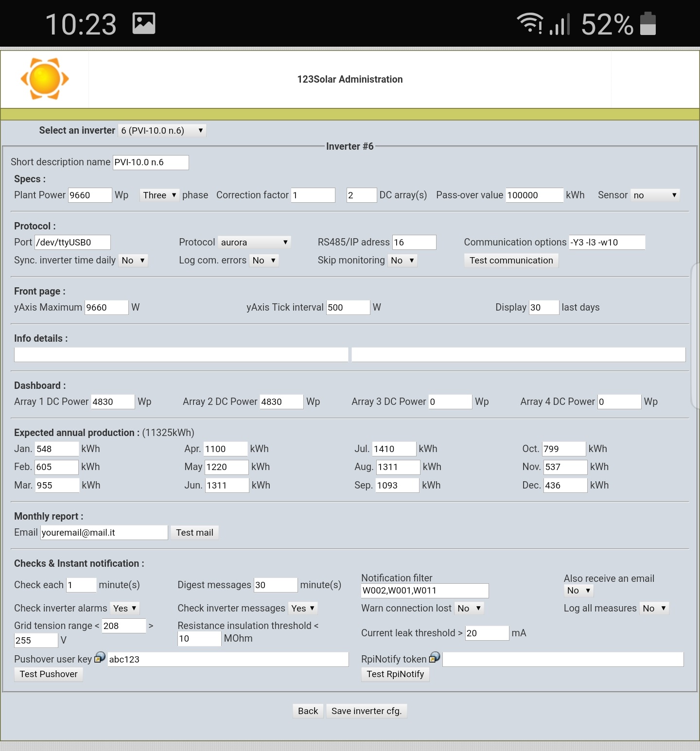Click the Dec. production field
The height and width of the screenshot is (751, 700).
565,485
